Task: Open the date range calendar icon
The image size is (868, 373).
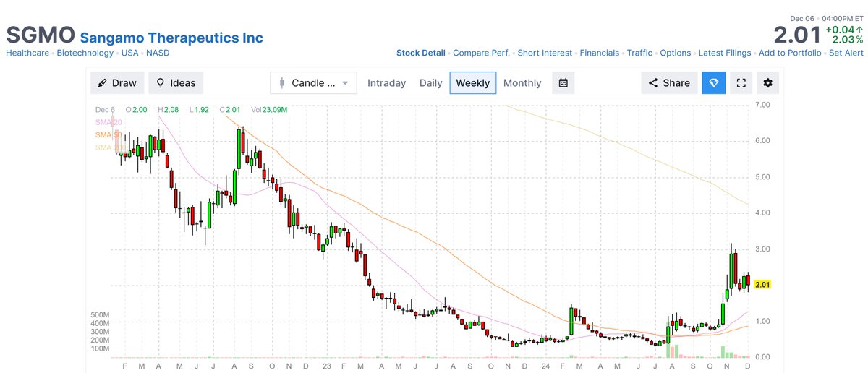Action: point(563,83)
